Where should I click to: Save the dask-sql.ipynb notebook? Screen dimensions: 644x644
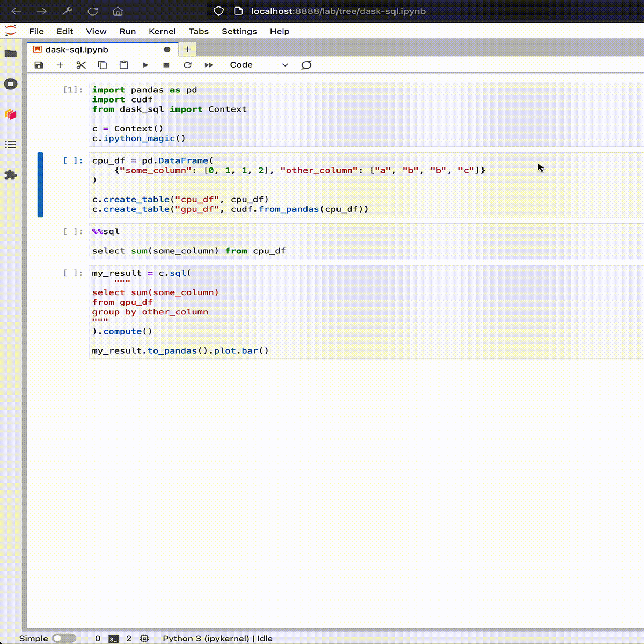click(x=38, y=64)
